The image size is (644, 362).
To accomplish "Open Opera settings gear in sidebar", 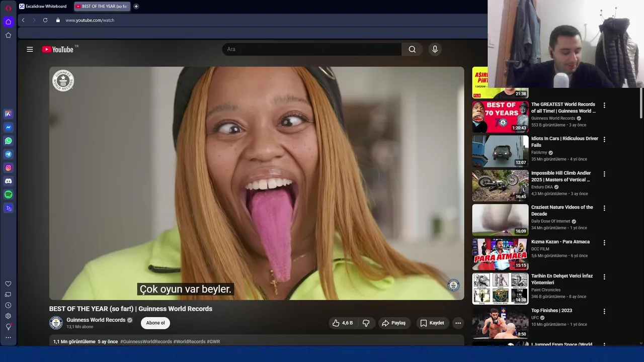I will [x=8, y=316].
